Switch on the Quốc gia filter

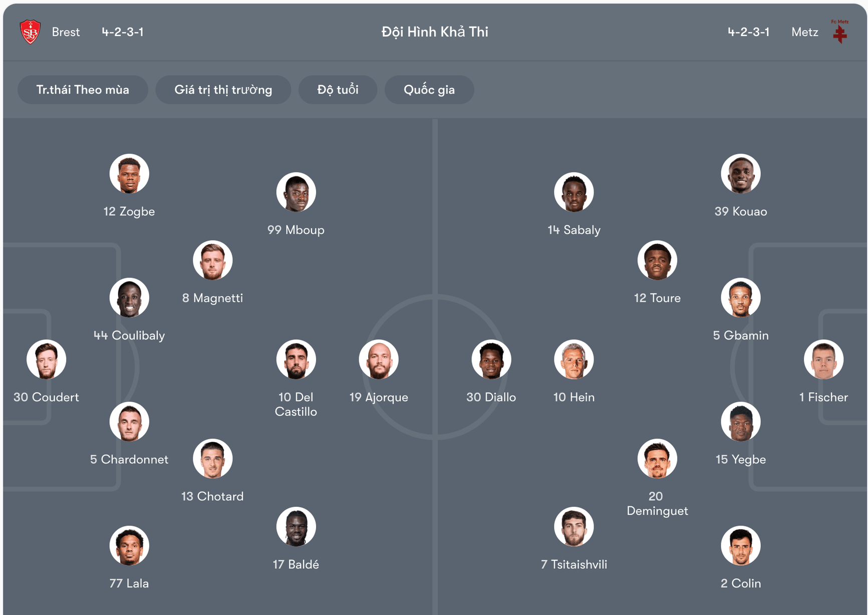point(429,90)
